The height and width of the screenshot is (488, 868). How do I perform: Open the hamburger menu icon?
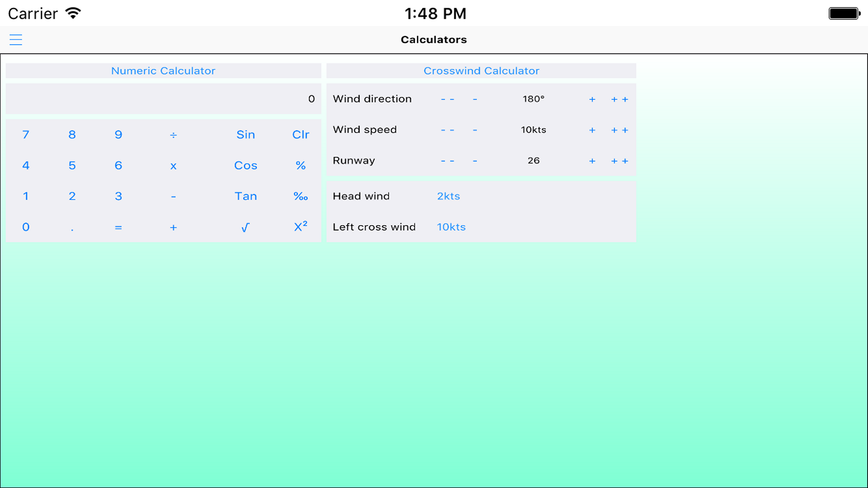tap(16, 40)
